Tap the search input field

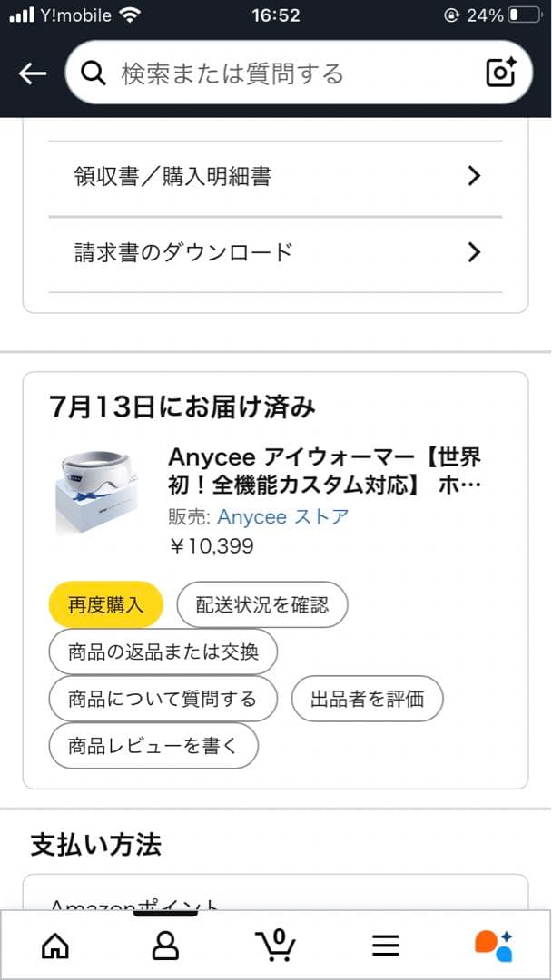pos(272,73)
